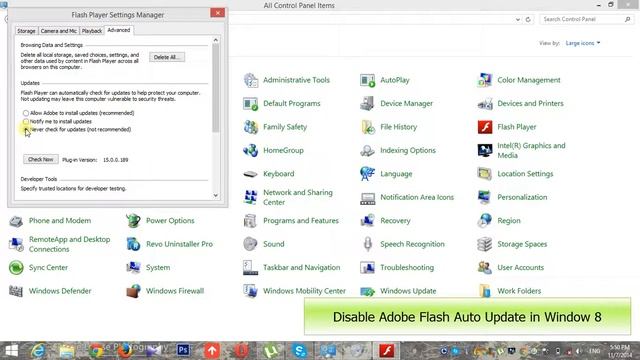
Task: Open Speech Recognition microphone icon
Action: [367, 244]
